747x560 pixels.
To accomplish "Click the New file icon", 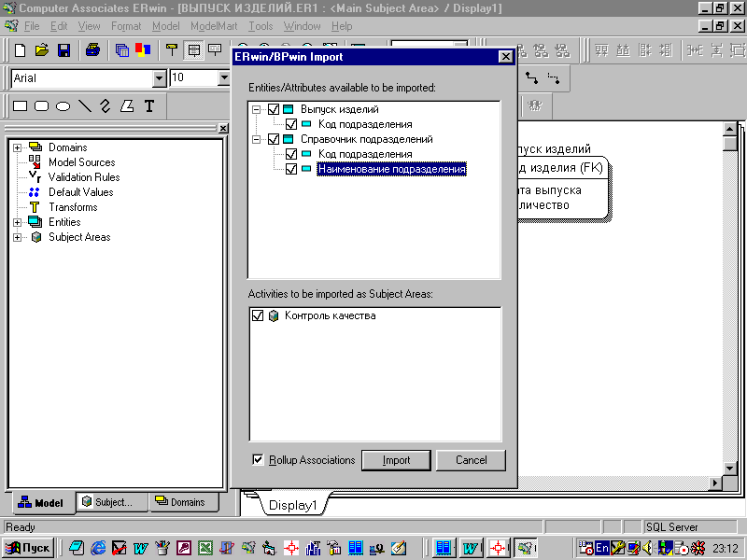I will pos(20,50).
